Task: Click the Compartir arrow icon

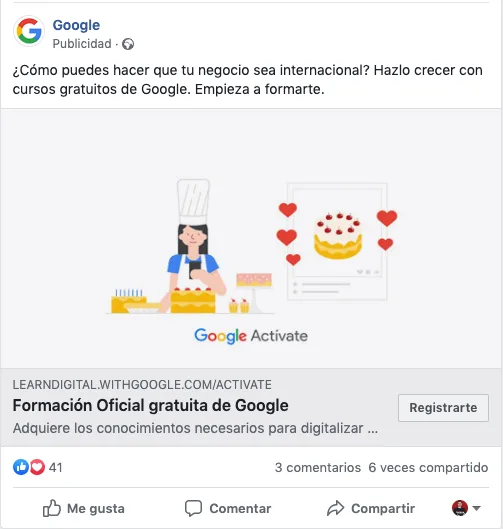Action: [335, 508]
